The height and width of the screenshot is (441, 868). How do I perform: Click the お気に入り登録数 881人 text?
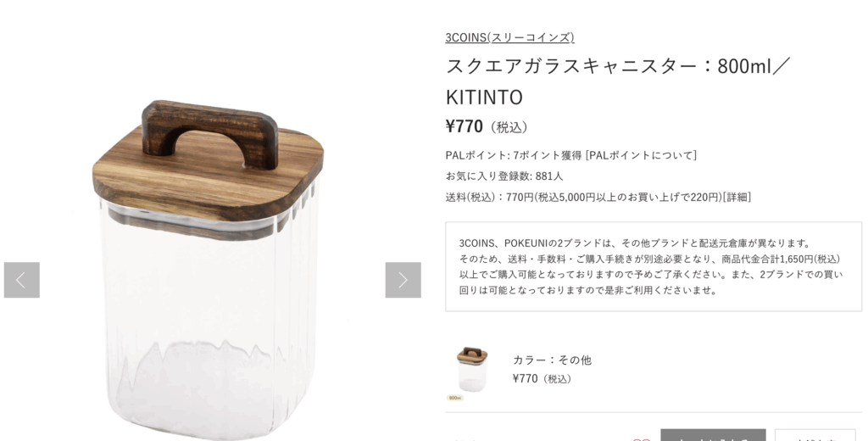pyautogui.click(x=504, y=176)
